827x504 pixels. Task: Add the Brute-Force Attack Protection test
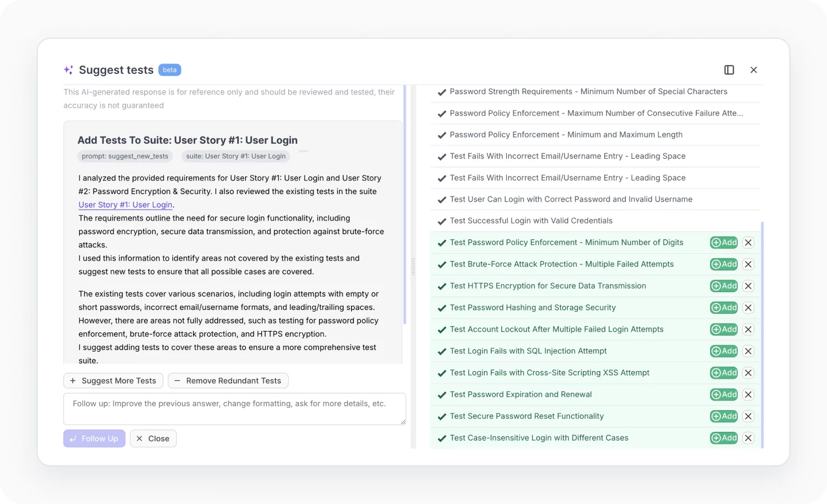723,265
